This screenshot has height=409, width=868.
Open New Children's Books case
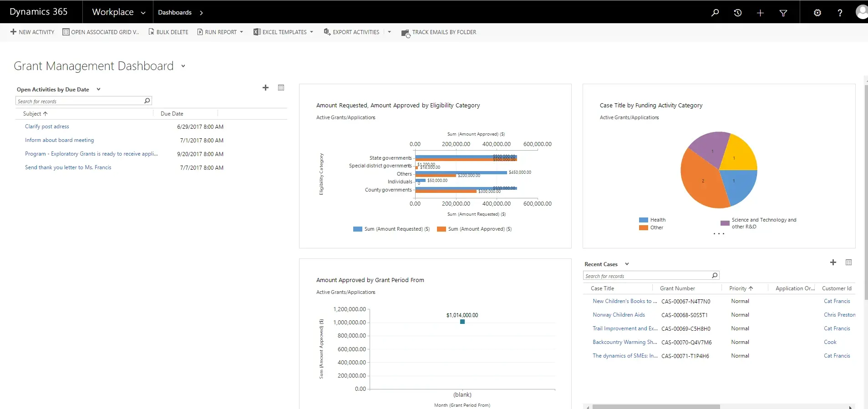pyautogui.click(x=625, y=301)
